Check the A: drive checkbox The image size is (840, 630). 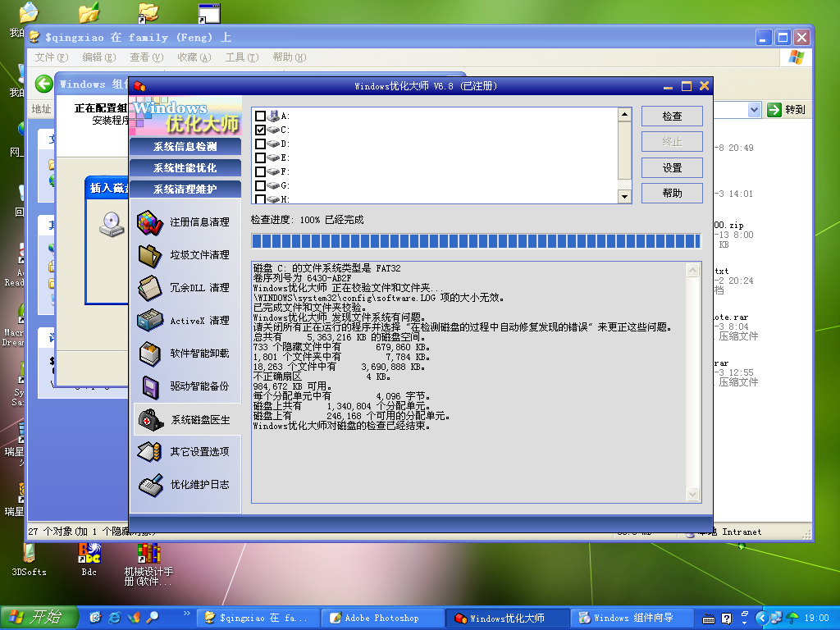260,116
